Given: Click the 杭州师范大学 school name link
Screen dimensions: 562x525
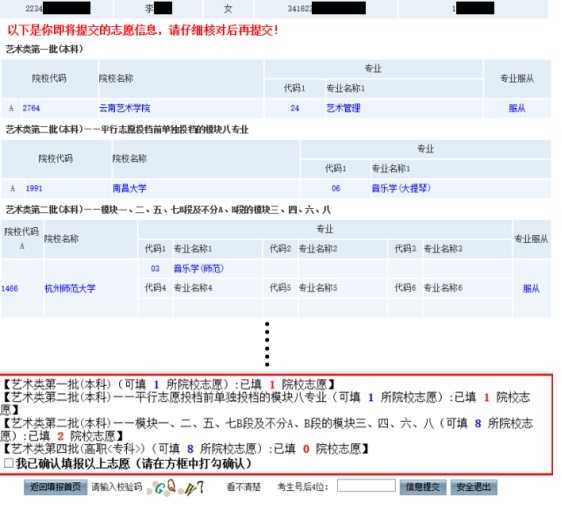Looking at the screenshot, I should pyautogui.click(x=70, y=288).
